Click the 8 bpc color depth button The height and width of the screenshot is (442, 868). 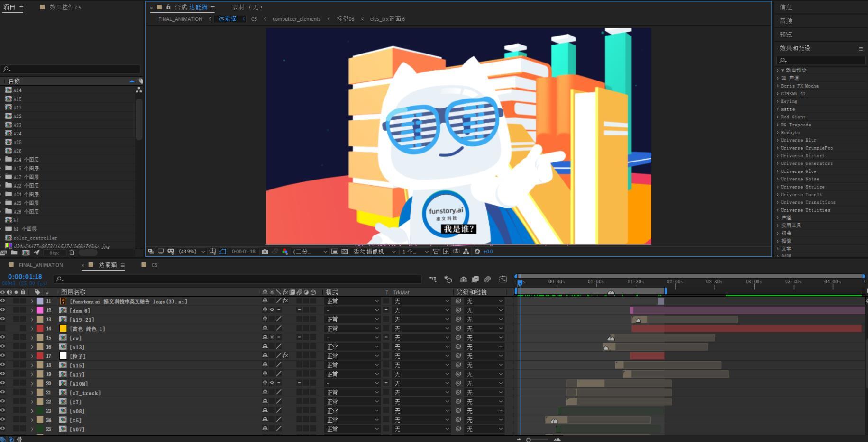55,253
